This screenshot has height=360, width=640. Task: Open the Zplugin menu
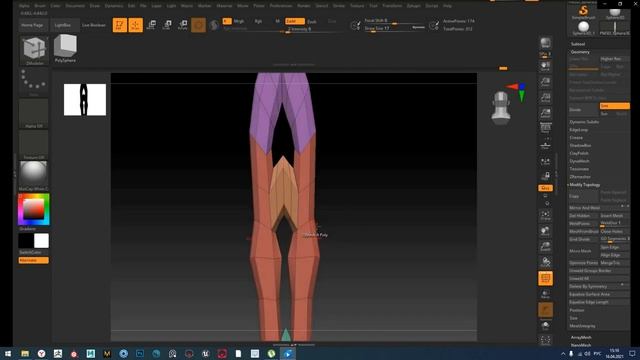coord(413,6)
